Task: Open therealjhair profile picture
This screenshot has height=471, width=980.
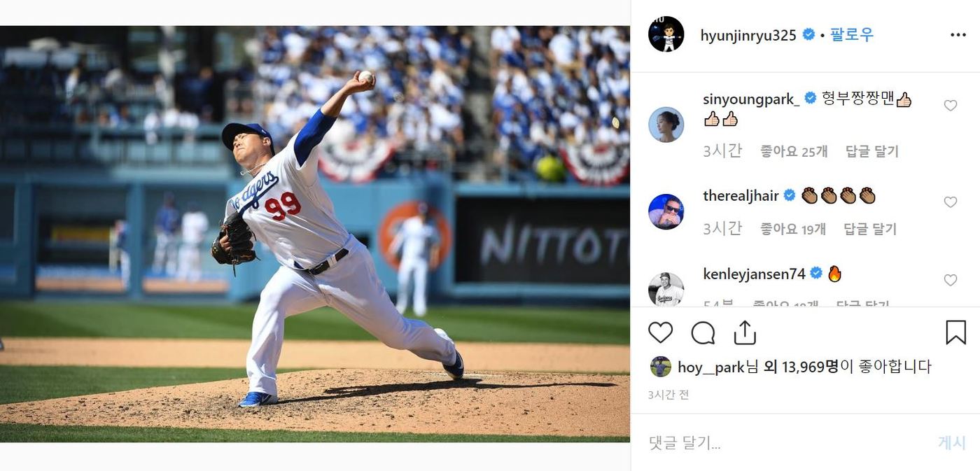Action: pos(666,211)
